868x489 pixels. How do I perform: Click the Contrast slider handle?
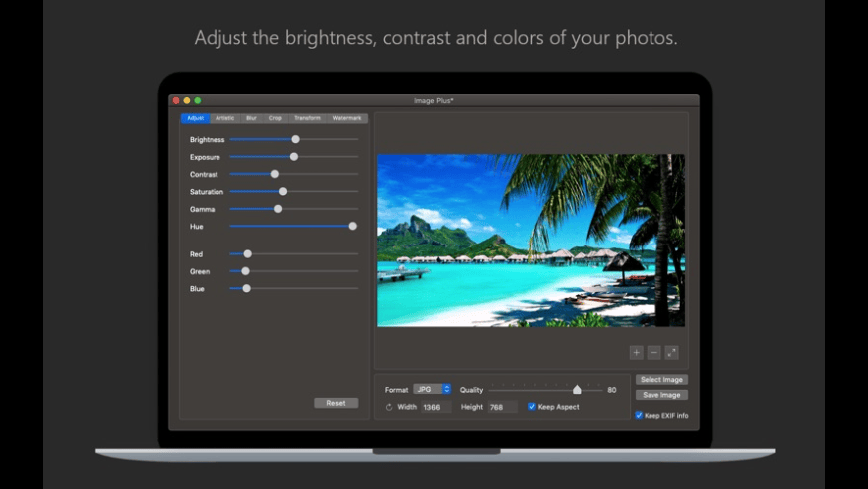pyautogui.click(x=274, y=174)
